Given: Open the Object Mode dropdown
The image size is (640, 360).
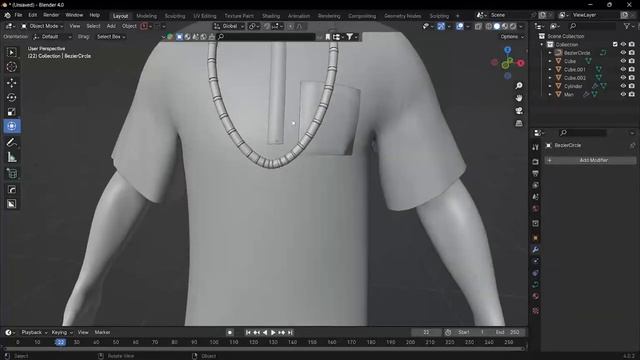Looking at the screenshot, I should coord(42,26).
